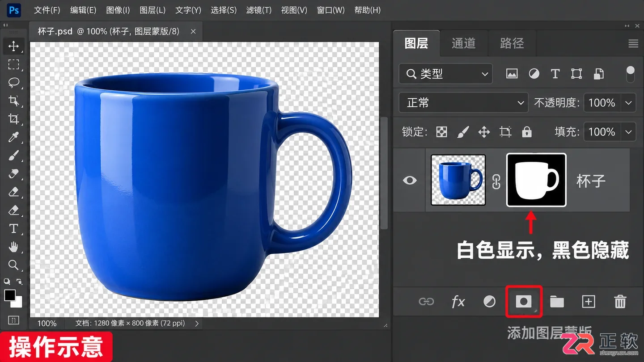
Task: Filter layers by pixel layer icon
Action: tap(512, 74)
